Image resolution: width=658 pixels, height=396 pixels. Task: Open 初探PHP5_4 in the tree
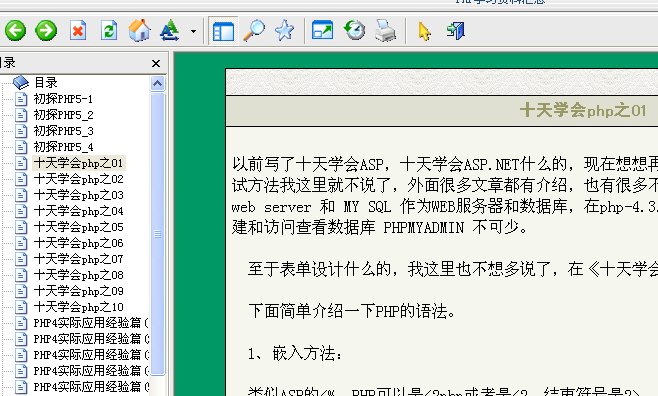[x=63, y=147]
